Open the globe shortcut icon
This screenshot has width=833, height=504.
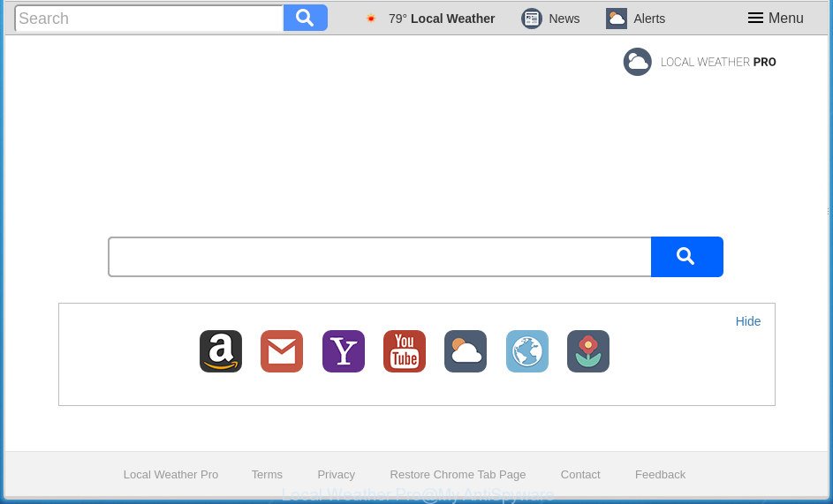527,351
